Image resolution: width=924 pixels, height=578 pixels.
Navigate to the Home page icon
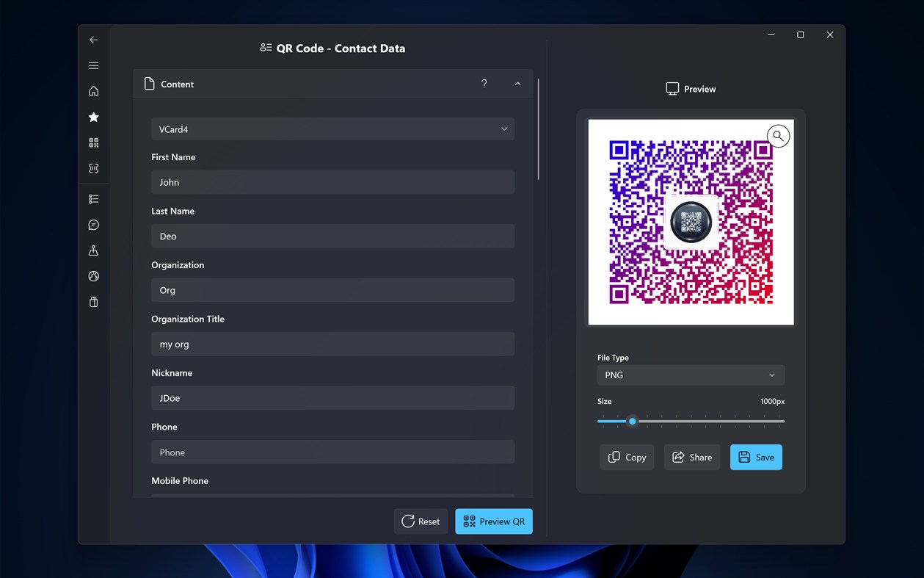[93, 90]
